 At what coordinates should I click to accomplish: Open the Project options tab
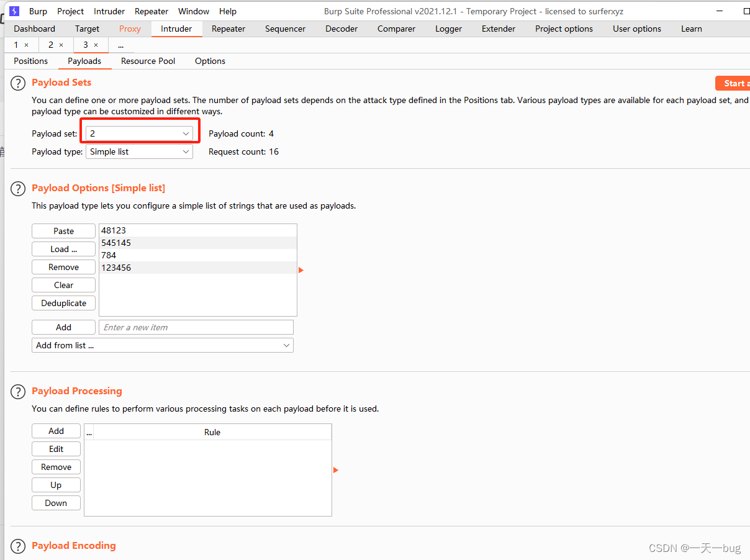[564, 29]
